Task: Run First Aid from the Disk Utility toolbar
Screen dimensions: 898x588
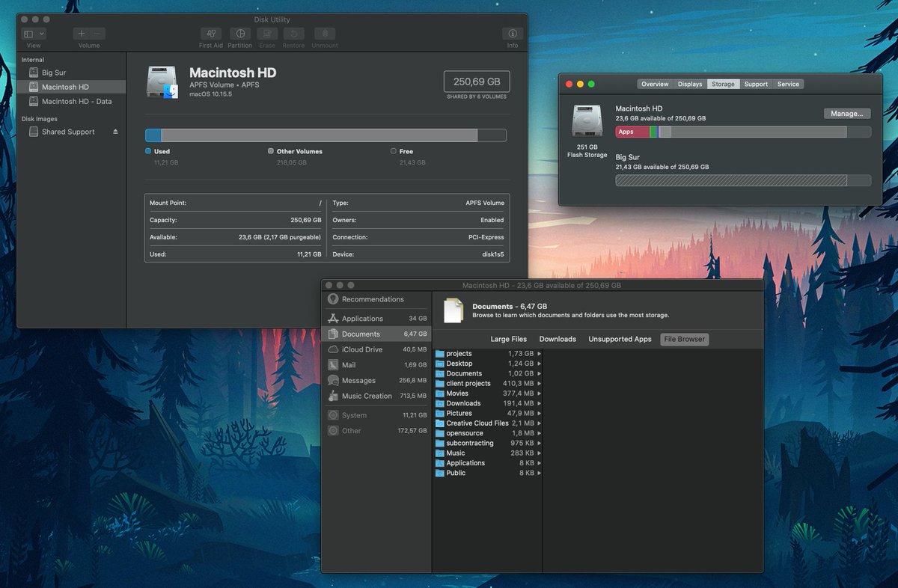Action: pos(210,35)
